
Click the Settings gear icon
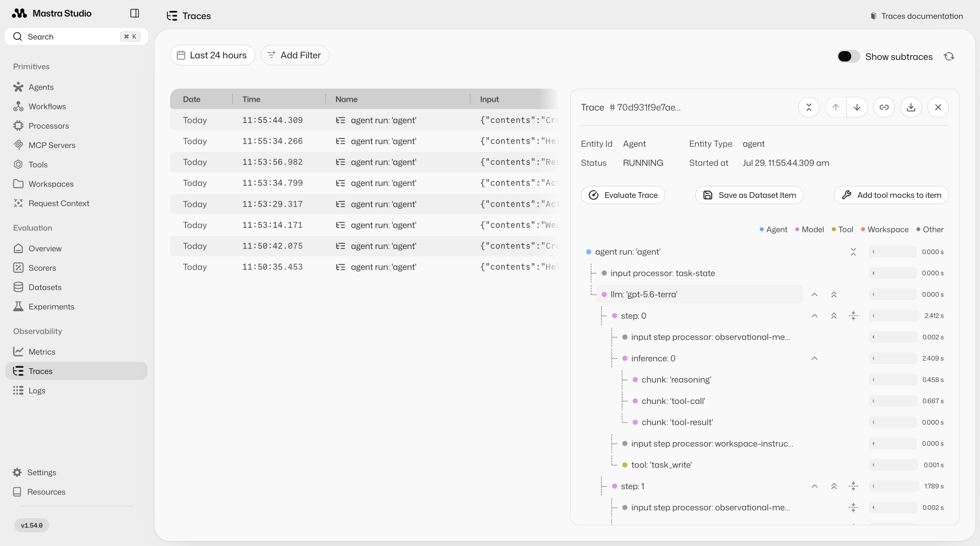[17, 473]
